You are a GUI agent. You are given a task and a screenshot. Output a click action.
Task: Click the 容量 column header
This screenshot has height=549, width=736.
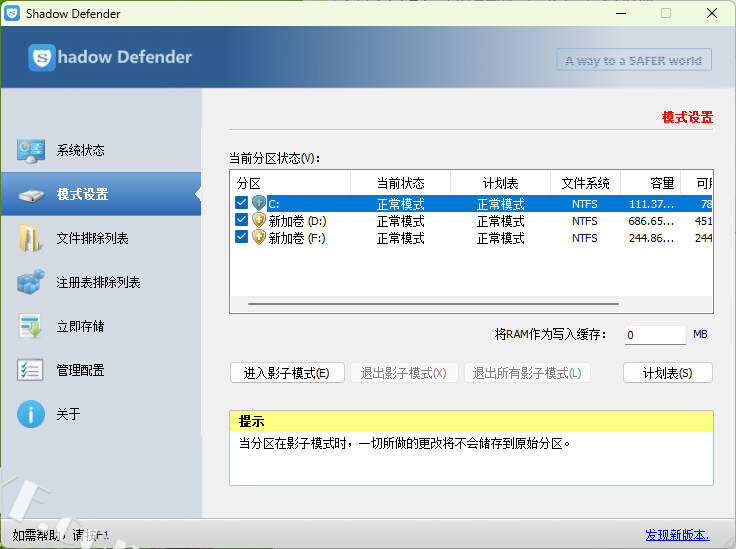click(651, 183)
